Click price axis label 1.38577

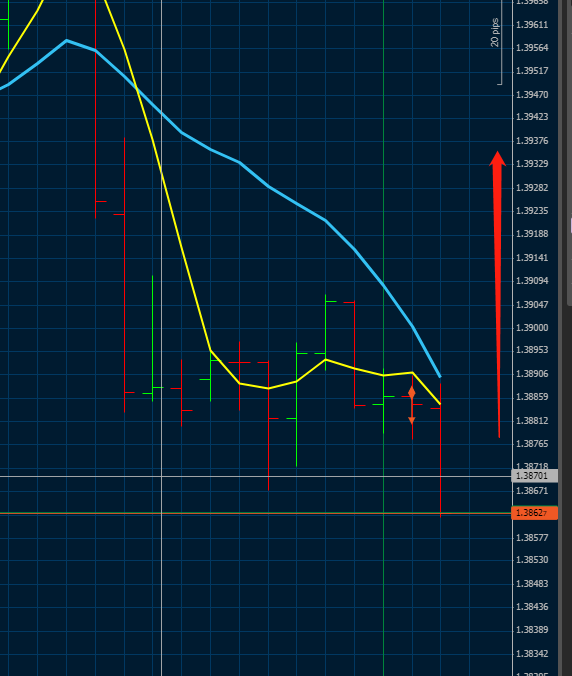click(x=532, y=538)
